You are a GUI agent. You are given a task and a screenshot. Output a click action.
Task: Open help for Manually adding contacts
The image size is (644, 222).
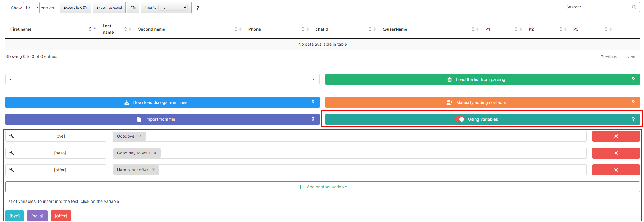[633, 102]
